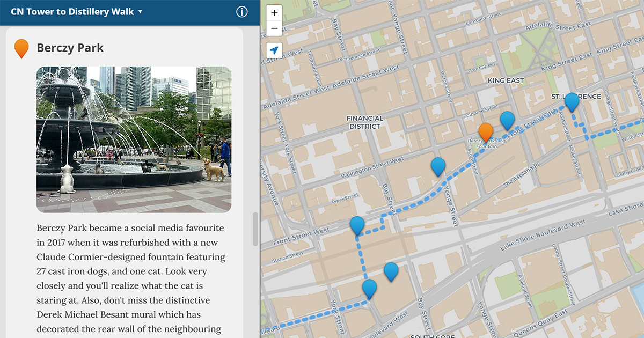Select the blue pin at St. Lawrence
This screenshot has width=644, height=338.
[x=572, y=102]
